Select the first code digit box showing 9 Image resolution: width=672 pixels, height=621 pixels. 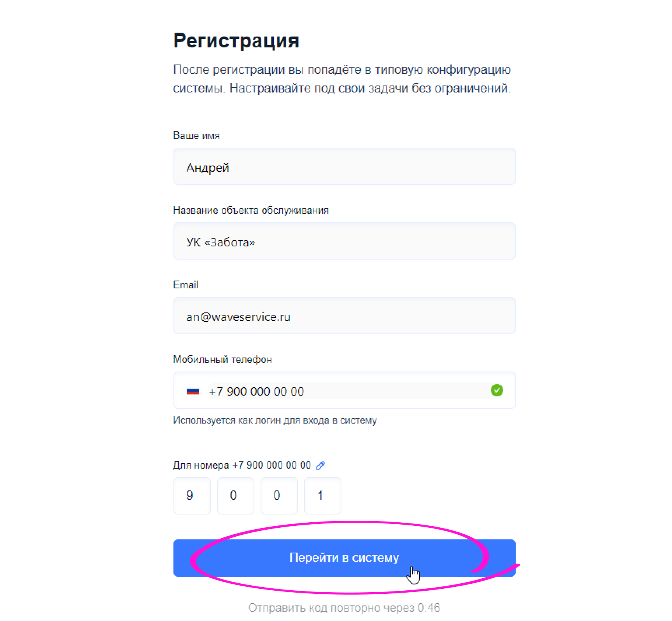[x=192, y=495]
